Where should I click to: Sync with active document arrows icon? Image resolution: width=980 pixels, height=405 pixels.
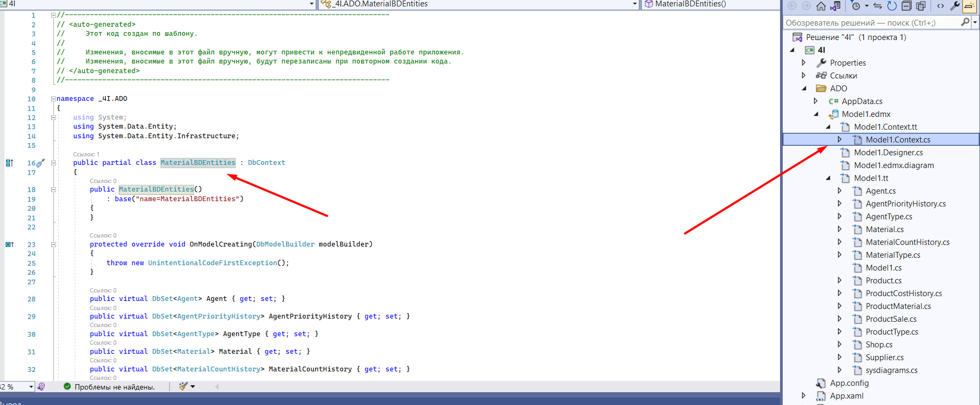[878, 6]
